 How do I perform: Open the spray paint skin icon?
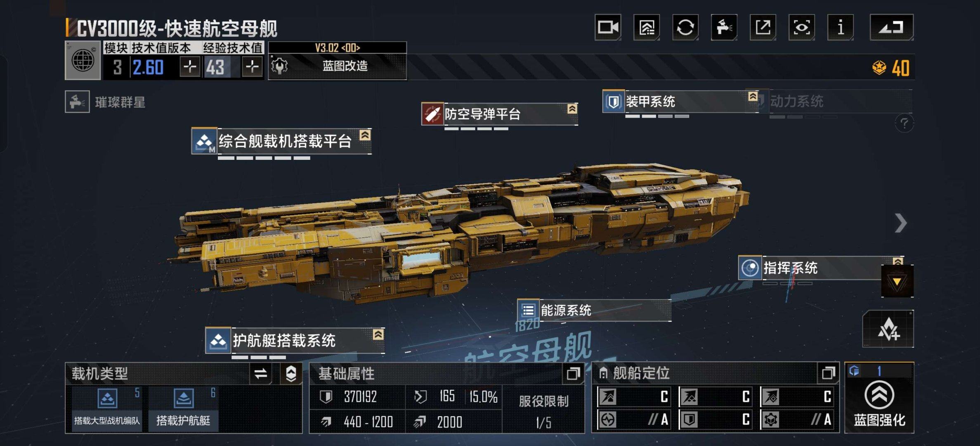[x=724, y=27]
